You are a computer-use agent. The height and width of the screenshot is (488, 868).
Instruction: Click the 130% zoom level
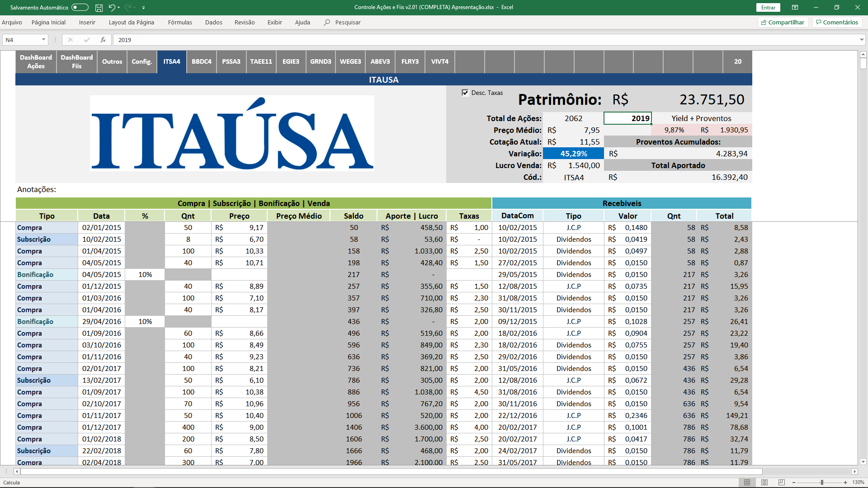[x=858, y=483]
